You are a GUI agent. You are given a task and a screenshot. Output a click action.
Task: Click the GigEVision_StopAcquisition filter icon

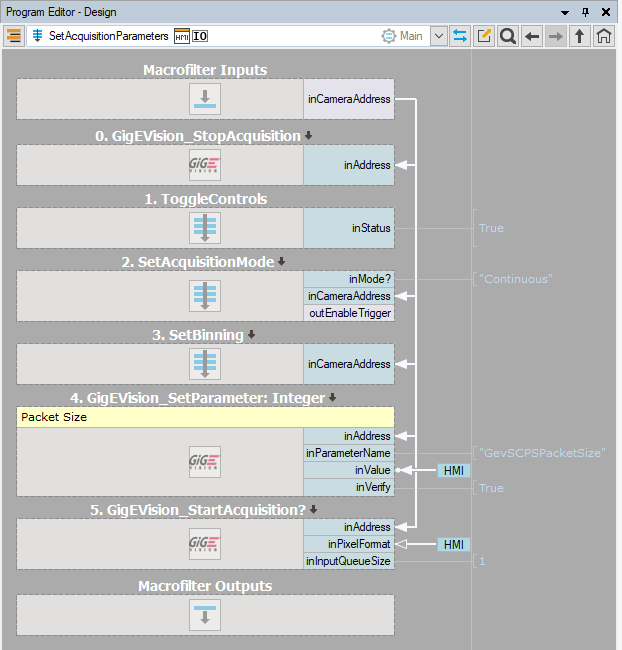(x=205, y=165)
